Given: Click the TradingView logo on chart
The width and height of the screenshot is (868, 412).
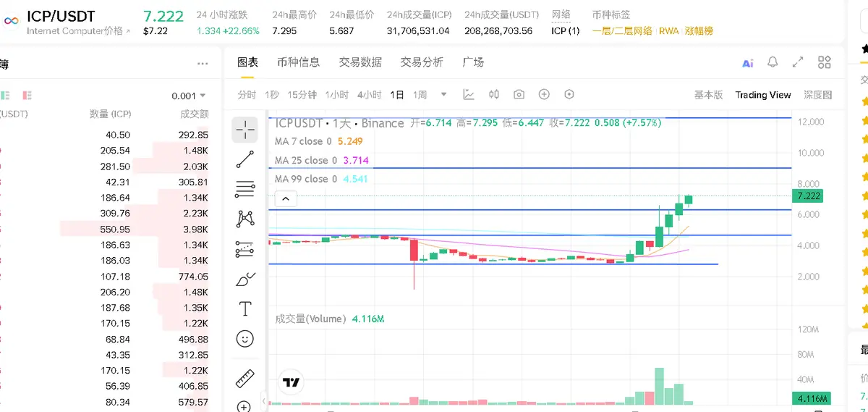Looking at the screenshot, I should click(x=292, y=382).
